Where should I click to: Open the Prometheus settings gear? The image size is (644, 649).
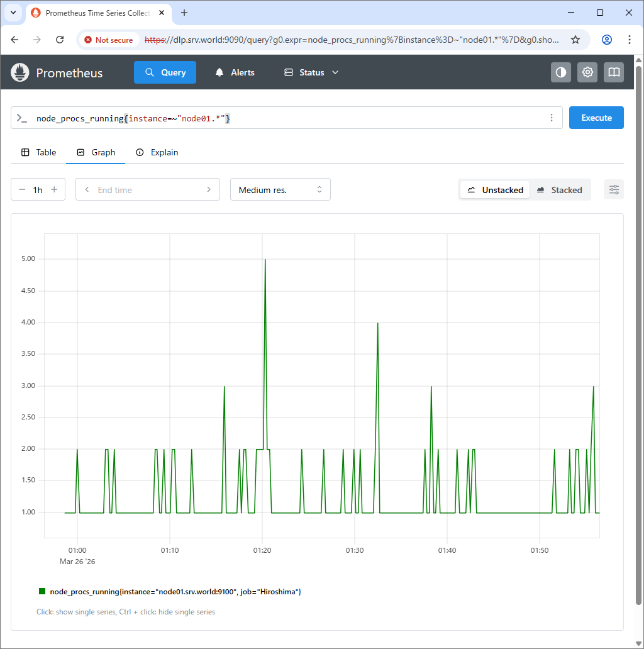coord(587,72)
